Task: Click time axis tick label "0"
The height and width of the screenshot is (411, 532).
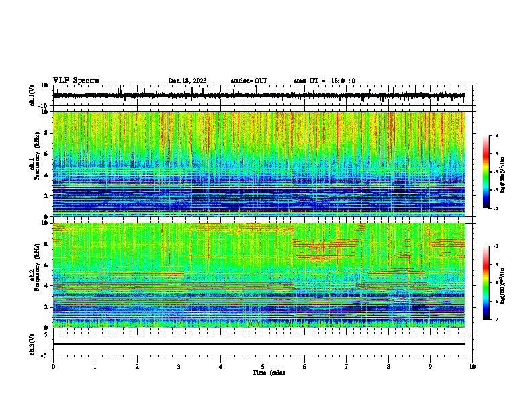Action: pyautogui.click(x=53, y=367)
